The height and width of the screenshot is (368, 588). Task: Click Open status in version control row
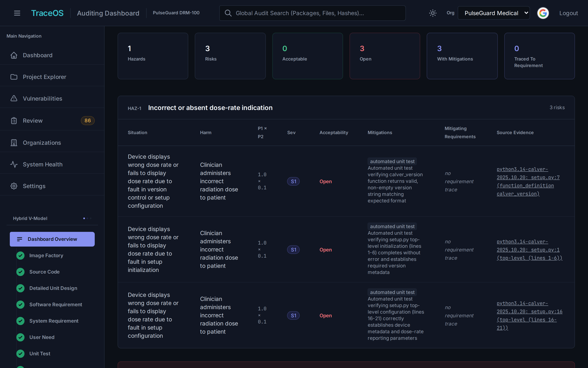click(x=326, y=181)
